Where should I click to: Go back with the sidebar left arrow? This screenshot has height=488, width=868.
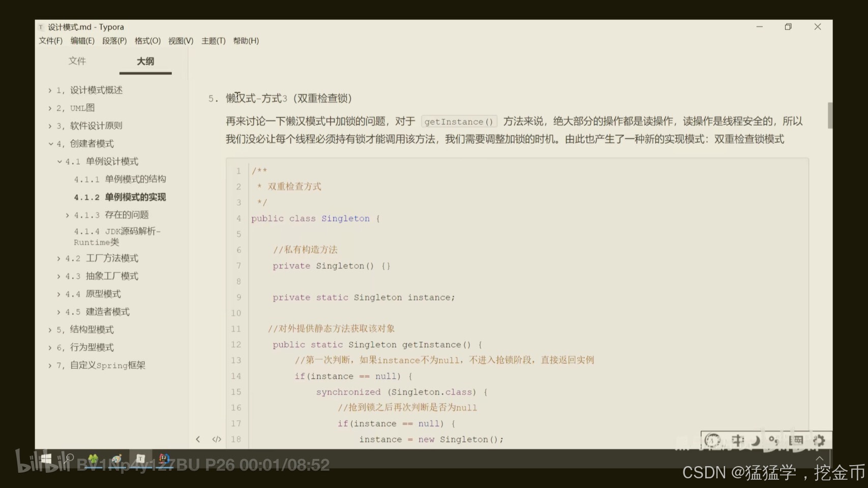(198, 439)
